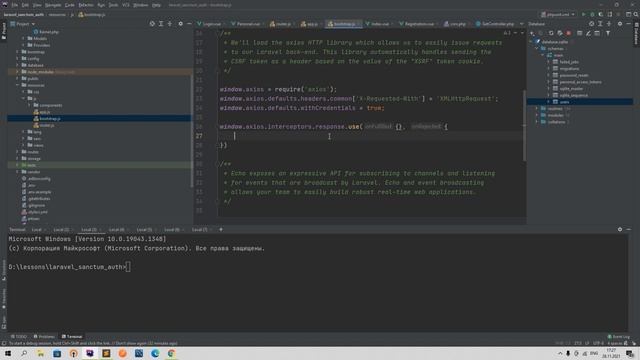Viewport: 640px width, 360px height.
Task: Open Windows taskbar search
Action: 24,353
